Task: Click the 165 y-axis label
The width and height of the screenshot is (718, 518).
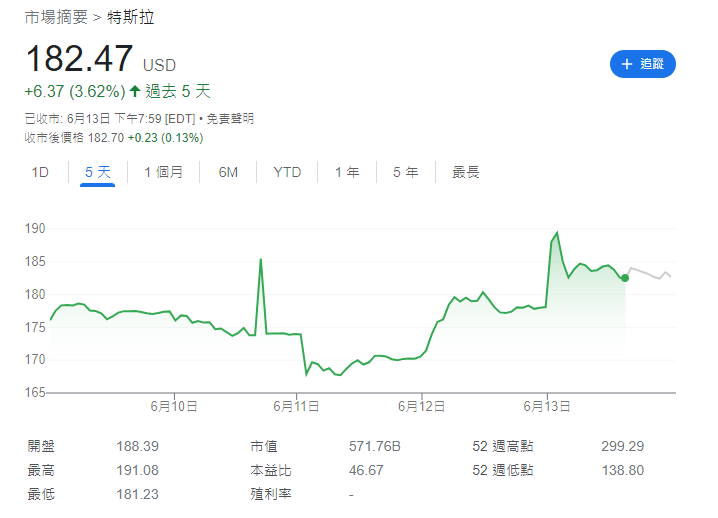Action: click(35, 393)
